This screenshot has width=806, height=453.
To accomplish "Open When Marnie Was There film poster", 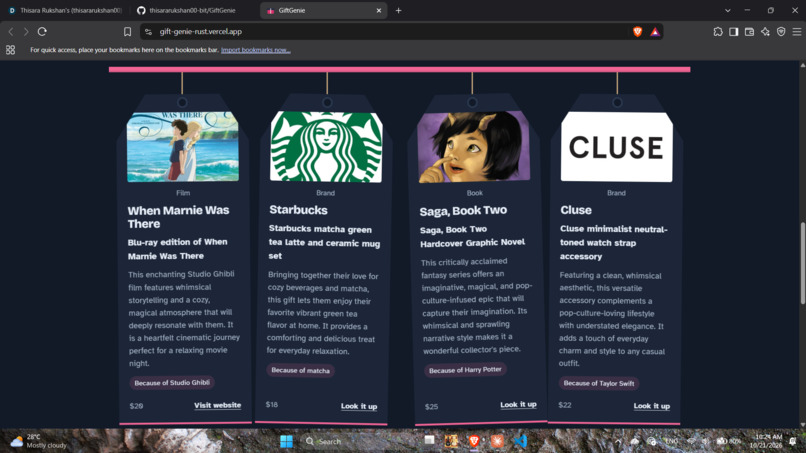I will click(x=183, y=147).
